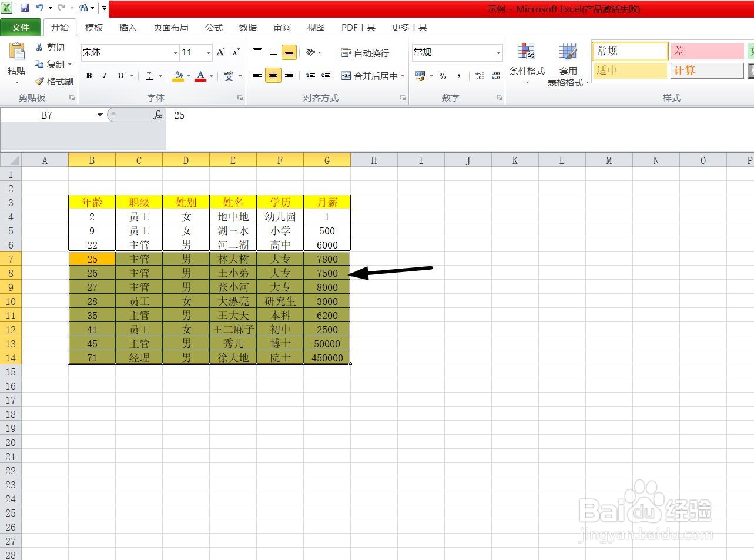Click the Paste clipboard icon
The width and height of the screenshot is (754, 560).
16,52
